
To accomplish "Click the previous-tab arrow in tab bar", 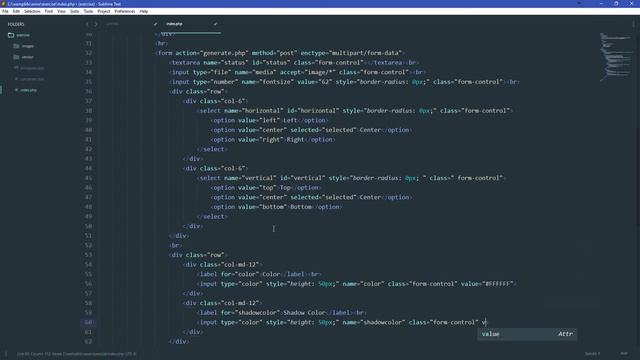I will [x=87, y=24].
